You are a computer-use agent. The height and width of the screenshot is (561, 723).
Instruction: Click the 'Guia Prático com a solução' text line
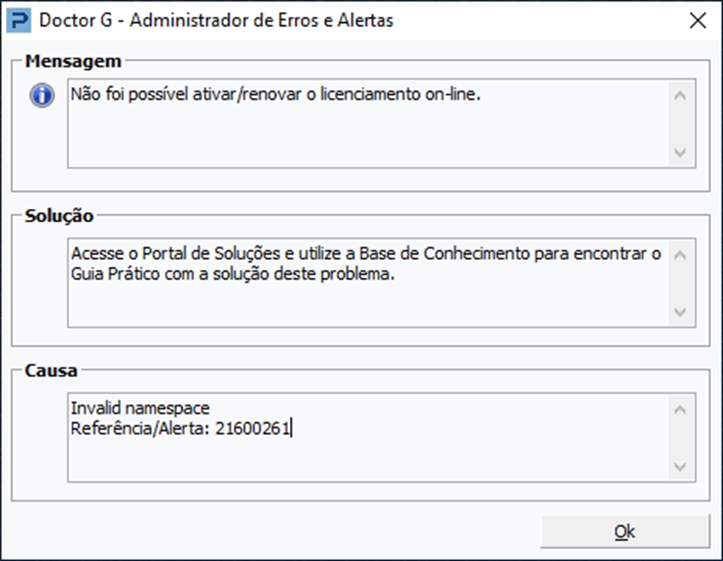233,274
